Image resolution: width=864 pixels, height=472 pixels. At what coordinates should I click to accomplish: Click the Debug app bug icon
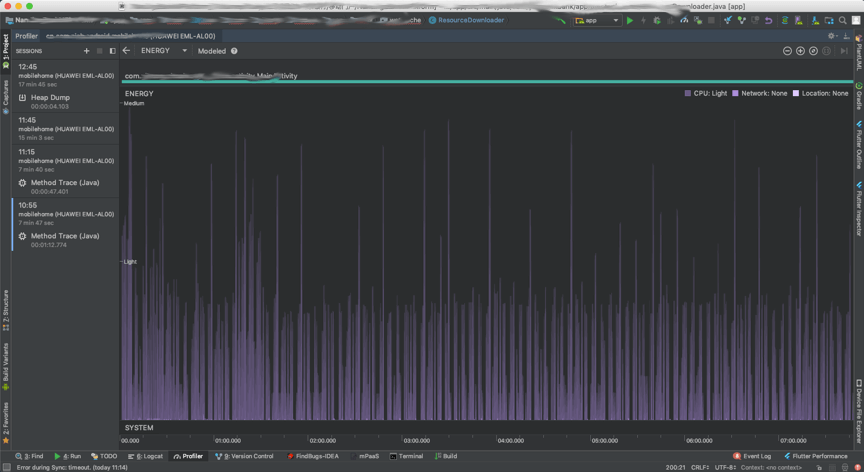pos(657,20)
